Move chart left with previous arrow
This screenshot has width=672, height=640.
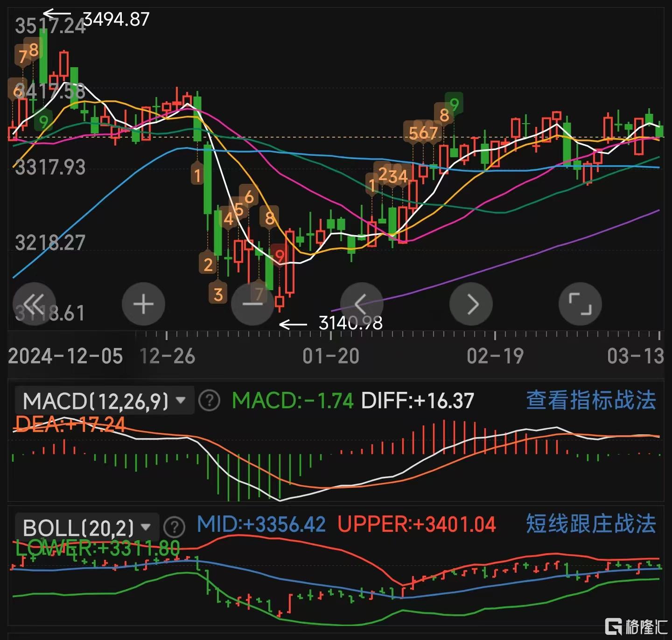pyautogui.click(x=362, y=304)
